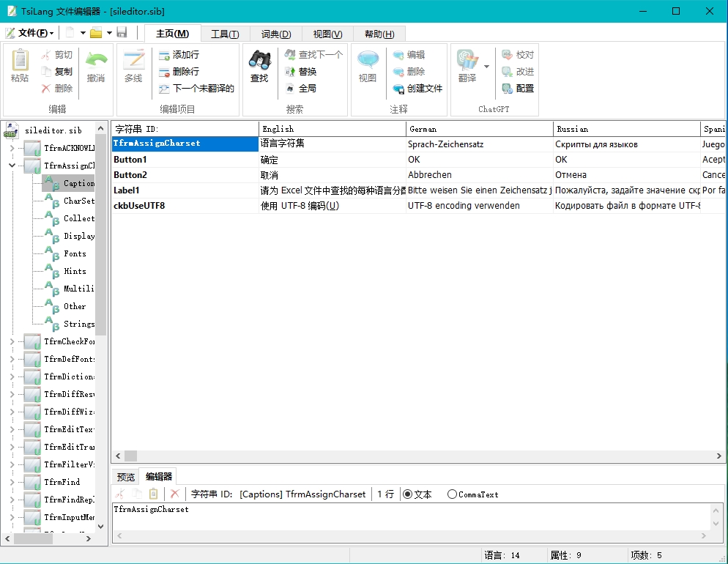Click Proofread (校对) in ChatGPT group
The height and width of the screenshot is (564, 728).
click(518, 55)
